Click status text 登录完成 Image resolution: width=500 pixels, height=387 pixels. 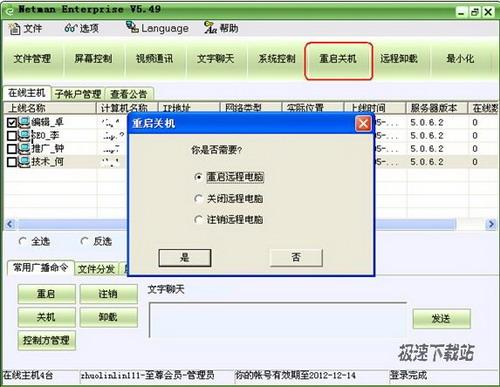click(408, 375)
